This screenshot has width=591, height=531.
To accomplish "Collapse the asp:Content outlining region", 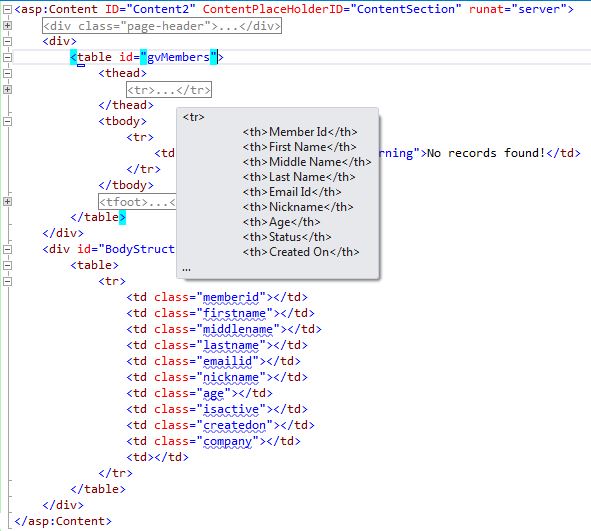I will tap(8, 9).
